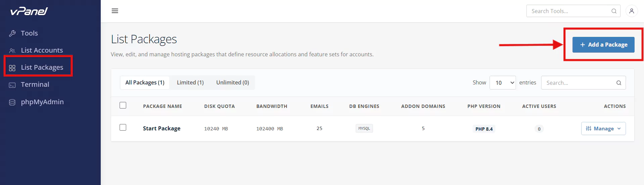Click the List Packages page heading

(144, 40)
